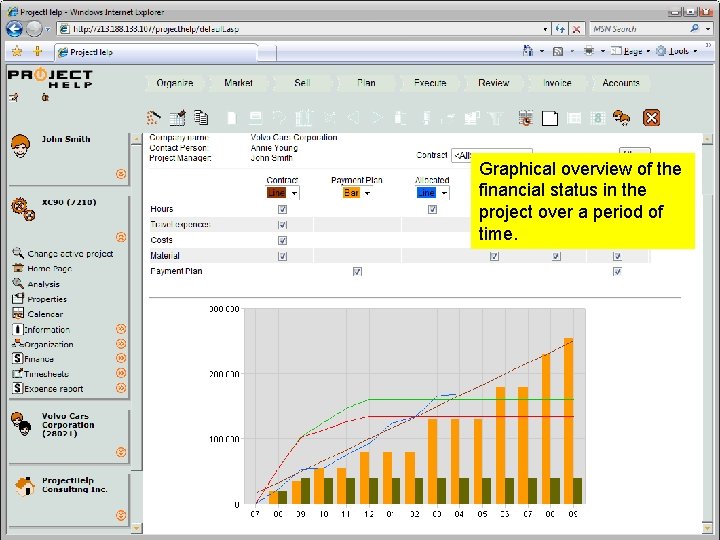The image size is (720, 540).
Task: Open the Calendar link
Action: pos(45,315)
